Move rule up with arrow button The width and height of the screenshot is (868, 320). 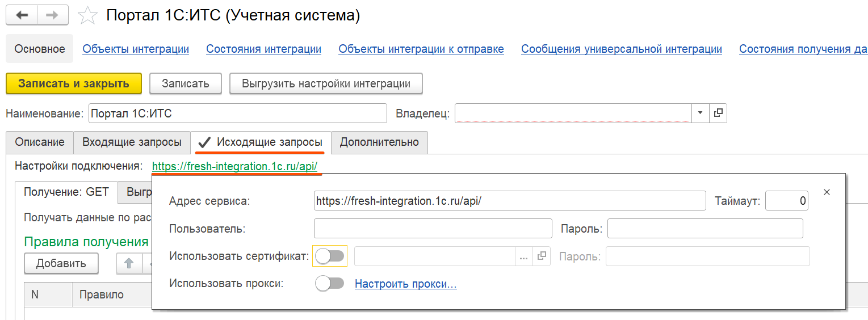point(129,263)
